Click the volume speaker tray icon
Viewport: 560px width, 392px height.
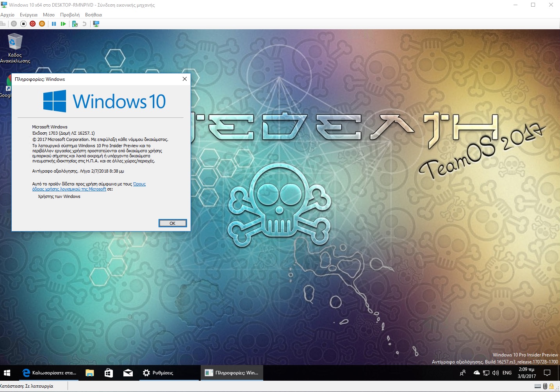pos(496,373)
